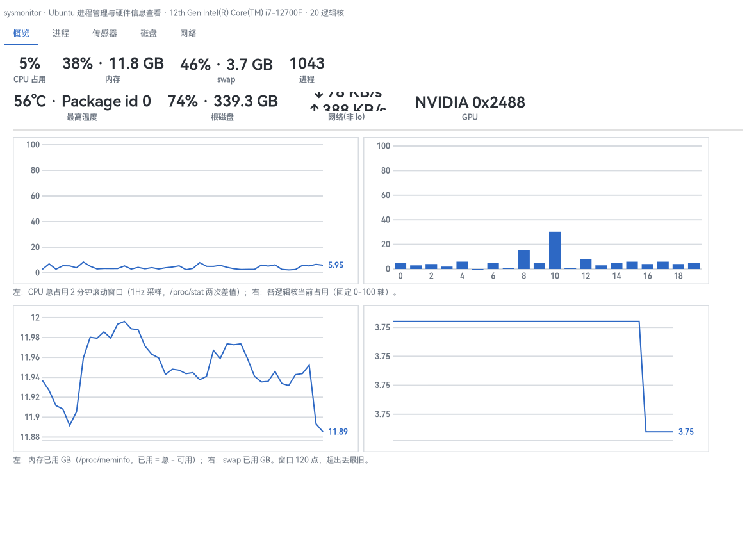This screenshot has height=538, width=756.
Task: Click the "网络(非 lo)" label
Action: click(x=346, y=117)
